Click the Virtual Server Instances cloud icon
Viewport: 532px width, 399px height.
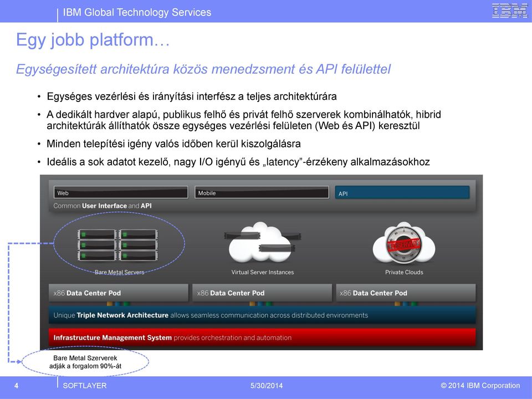(262, 242)
